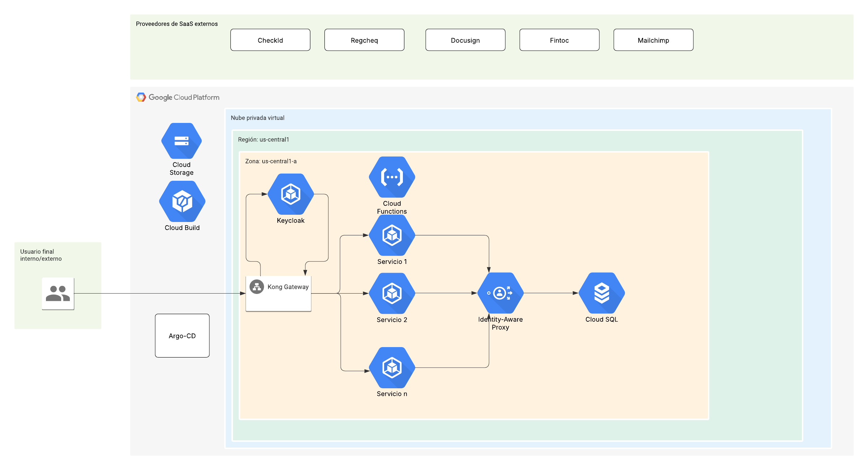Click the Identity-Aware Proxy icon
868x470 pixels.
[x=501, y=293]
